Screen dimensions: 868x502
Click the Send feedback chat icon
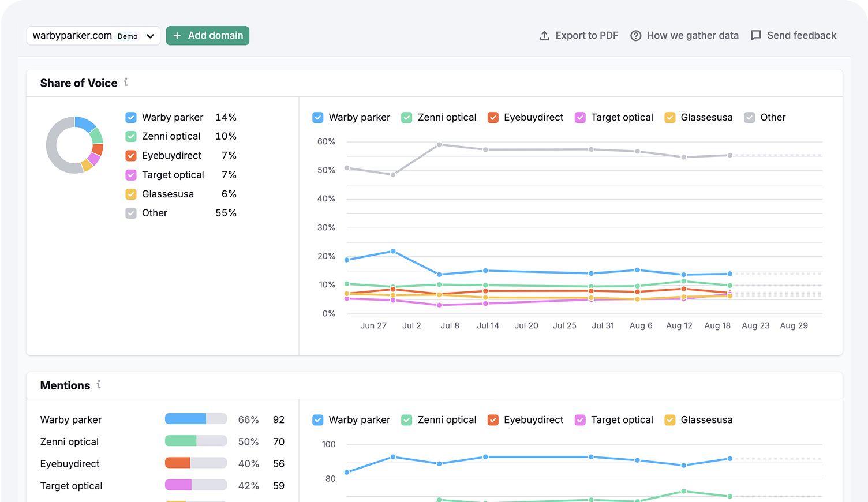(756, 35)
